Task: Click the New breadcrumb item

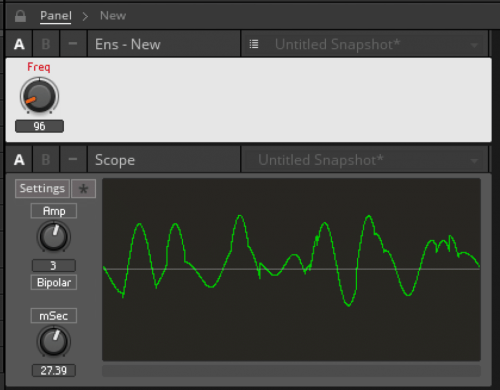Action: pos(113,16)
